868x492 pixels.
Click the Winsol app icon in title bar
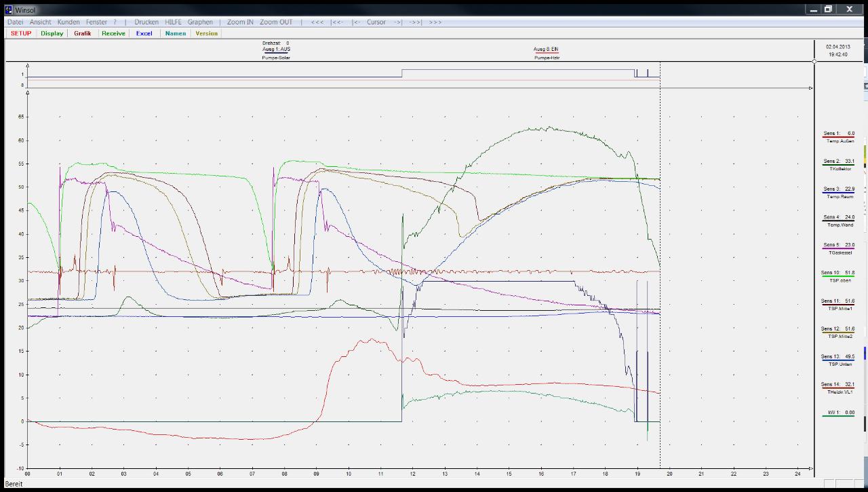[8, 10]
